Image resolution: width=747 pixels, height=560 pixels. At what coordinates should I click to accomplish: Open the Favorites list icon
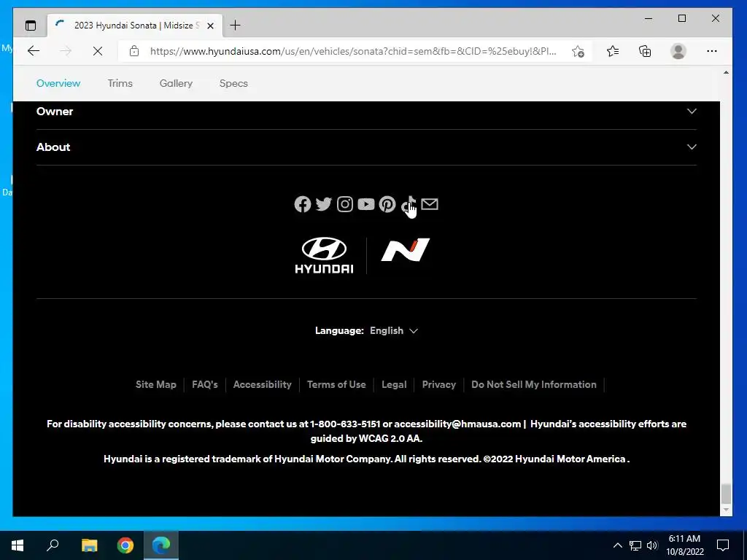(613, 51)
